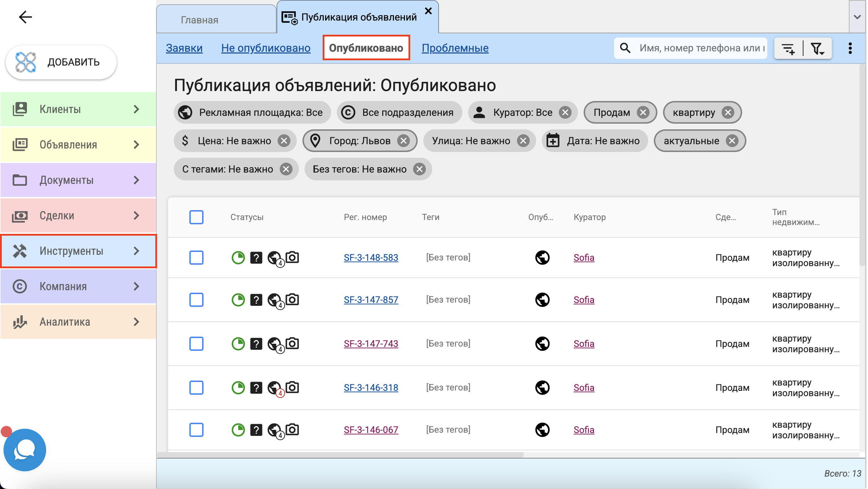Select the row checkbox for SF-3-146-067
This screenshot has height=489, width=868.
(196, 430)
